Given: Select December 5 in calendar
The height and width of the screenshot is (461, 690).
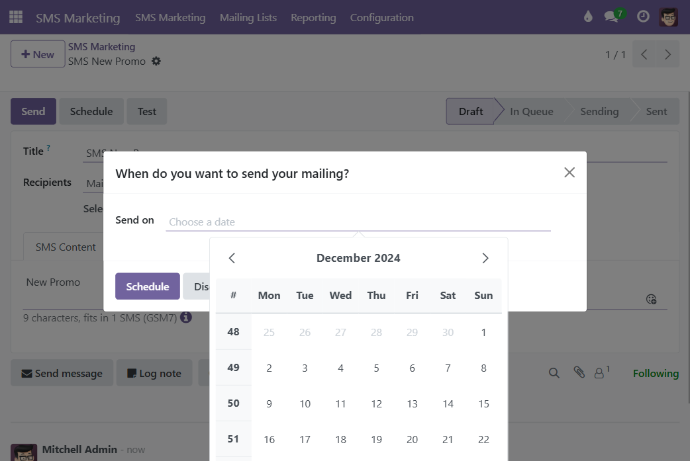Looking at the screenshot, I should [x=376, y=368].
